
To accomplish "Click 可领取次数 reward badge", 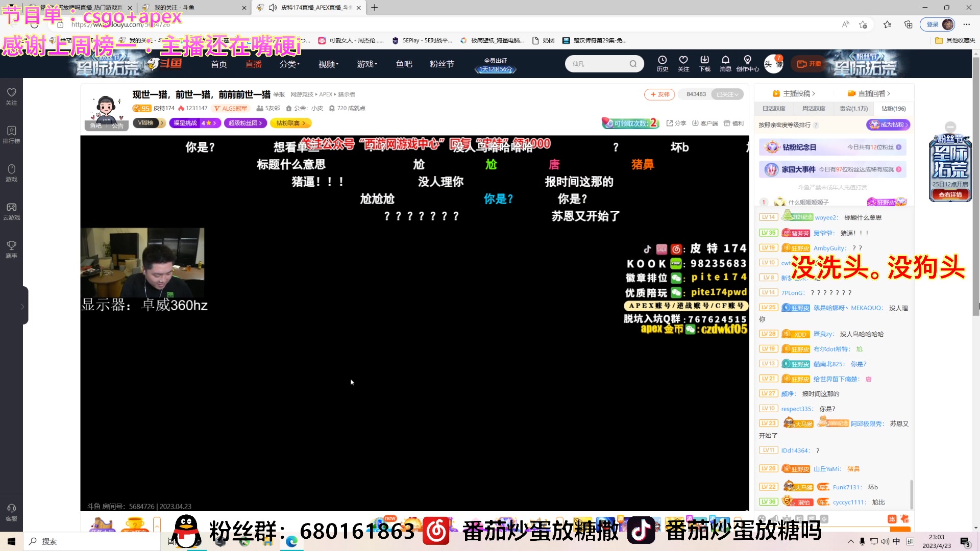I will [x=631, y=123].
